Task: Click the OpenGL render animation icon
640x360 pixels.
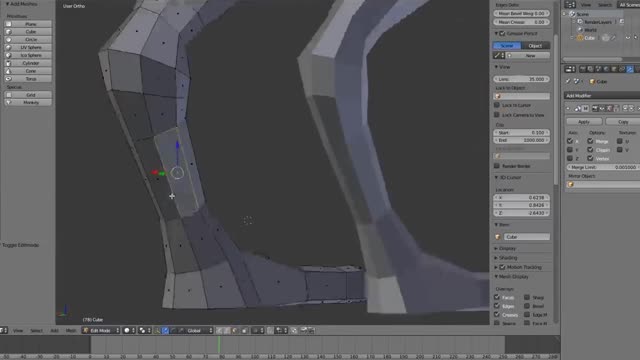Action: 311,331
